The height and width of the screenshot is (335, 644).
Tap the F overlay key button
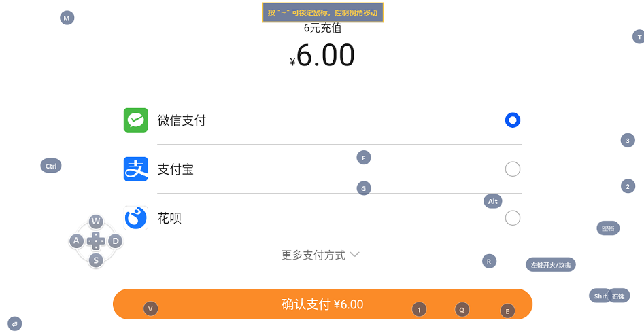click(364, 158)
